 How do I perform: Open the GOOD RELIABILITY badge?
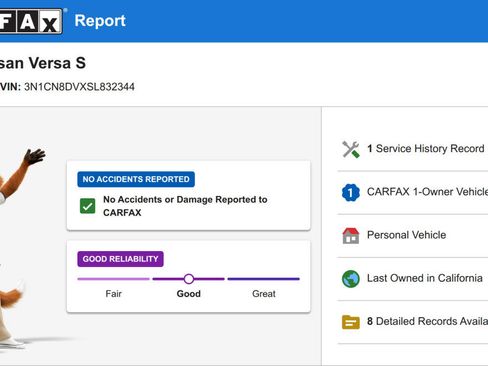point(120,259)
